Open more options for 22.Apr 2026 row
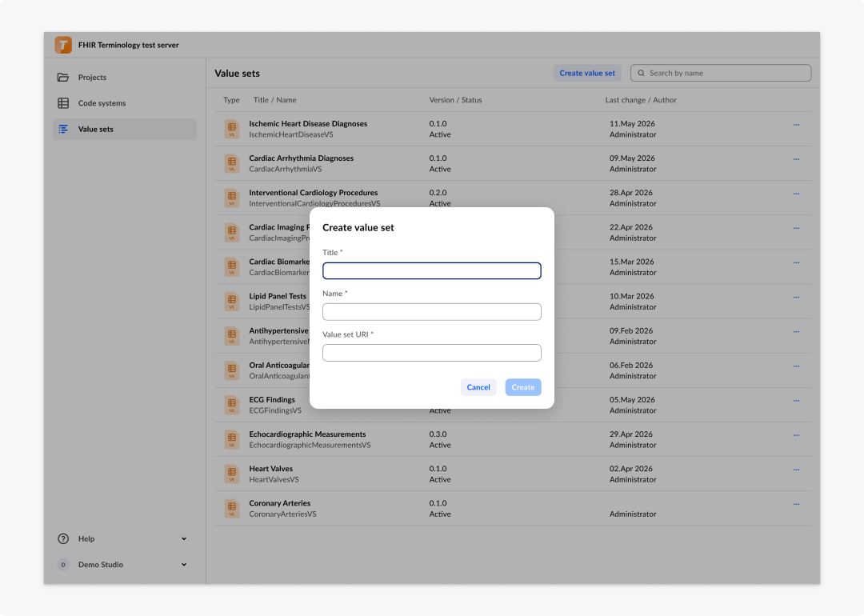The height and width of the screenshot is (616, 864). (x=796, y=228)
